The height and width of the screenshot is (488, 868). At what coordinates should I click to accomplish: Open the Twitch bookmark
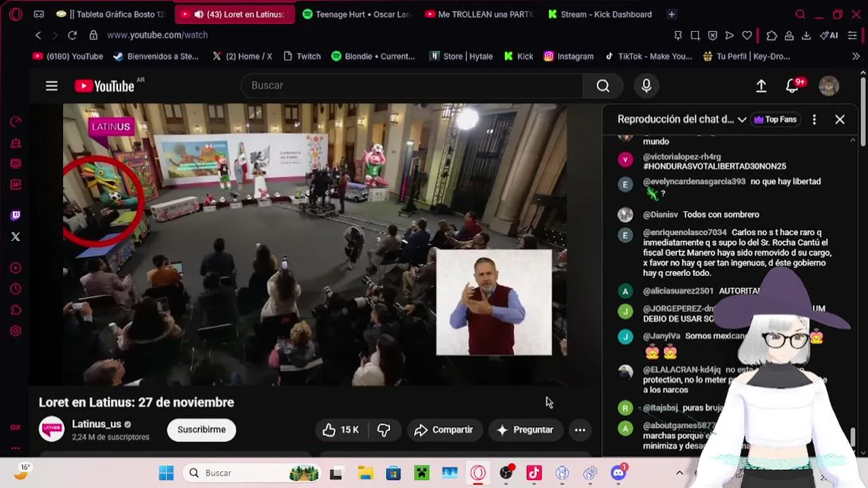(x=302, y=56)
